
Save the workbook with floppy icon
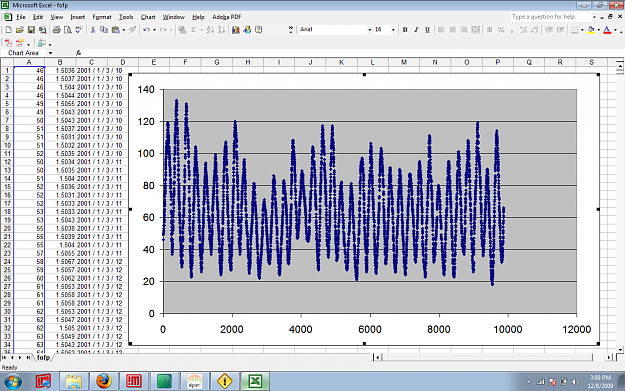31,30
